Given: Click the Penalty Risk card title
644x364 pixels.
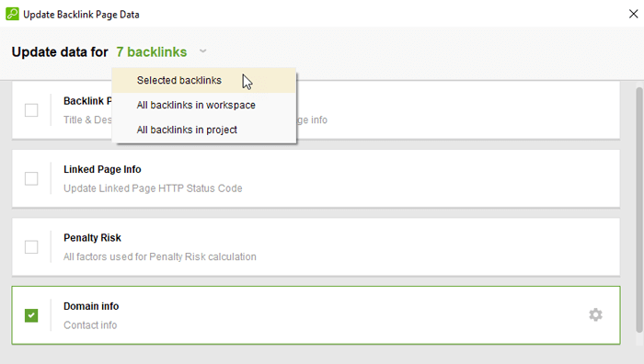Looking at the screenshot, I should click(92, 238).
